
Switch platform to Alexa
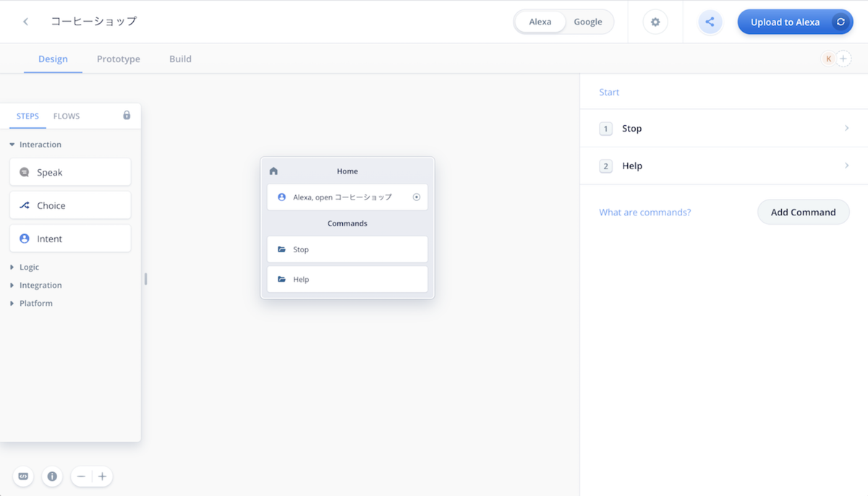coord(540,22)
